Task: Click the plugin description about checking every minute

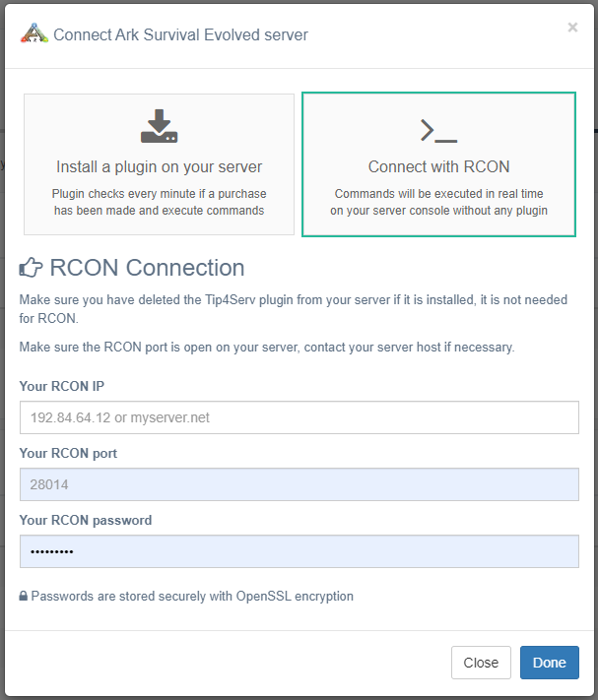Action: [x=159, y=202]
